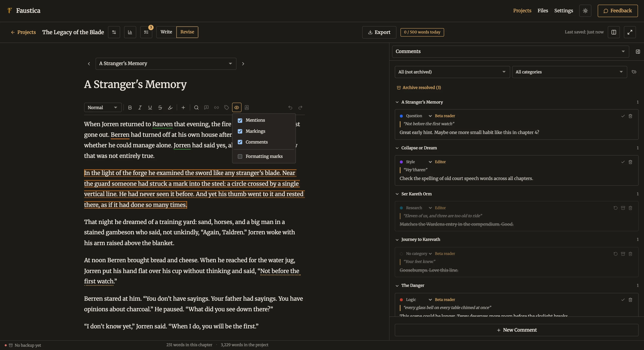Image resolution: width=644 pixels, height=350 pixels.
Task: Open the checklist icon with badge 3
Action: click(146, 32)
